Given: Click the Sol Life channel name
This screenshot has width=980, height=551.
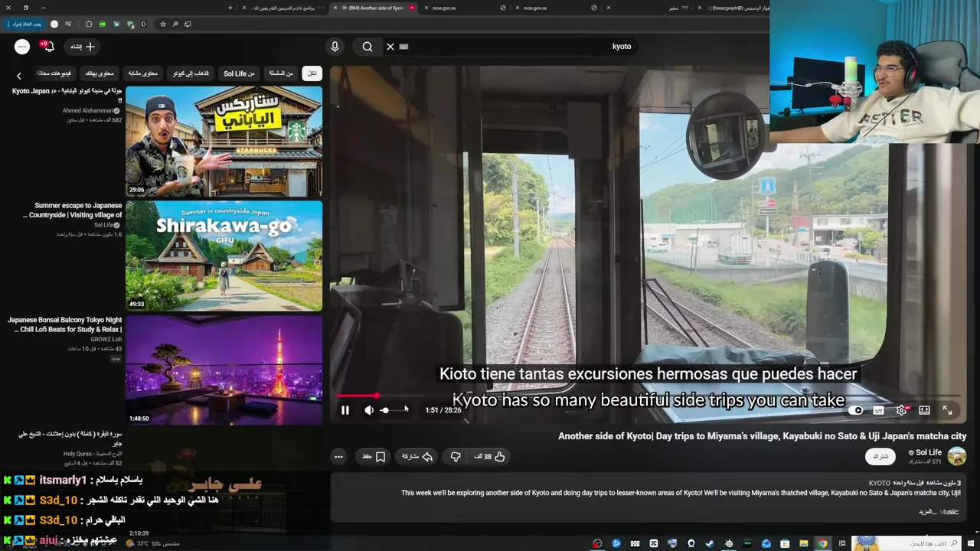Looking at the screenshot, I should click(928, 452).
